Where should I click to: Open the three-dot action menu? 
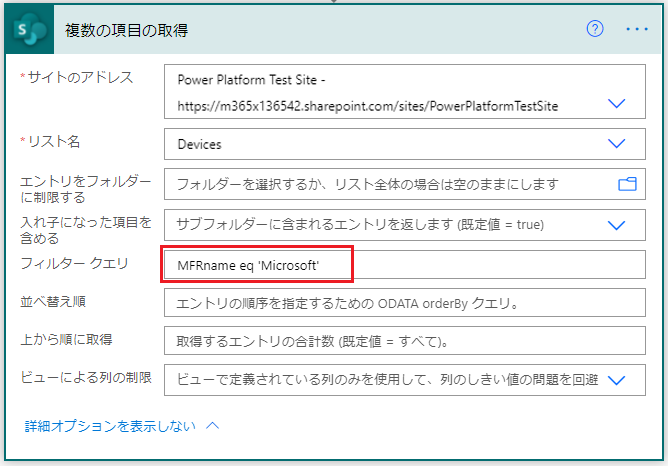click(x=637, y=29)
